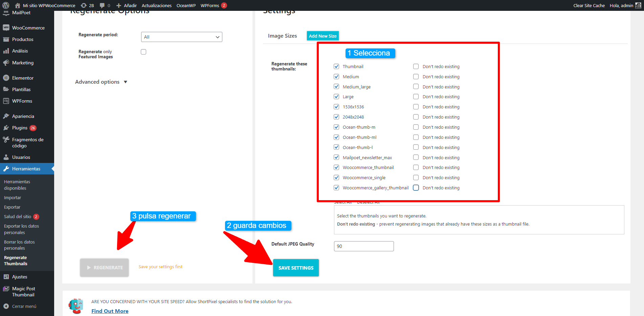Uncheck the Medium_large checkbox

point(336,86)
